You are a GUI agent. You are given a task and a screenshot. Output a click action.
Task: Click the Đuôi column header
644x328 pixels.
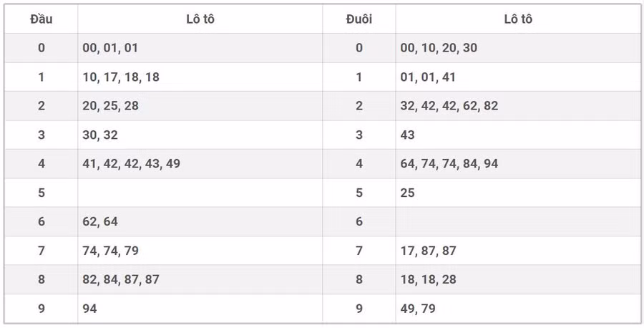tap(358, 19)
